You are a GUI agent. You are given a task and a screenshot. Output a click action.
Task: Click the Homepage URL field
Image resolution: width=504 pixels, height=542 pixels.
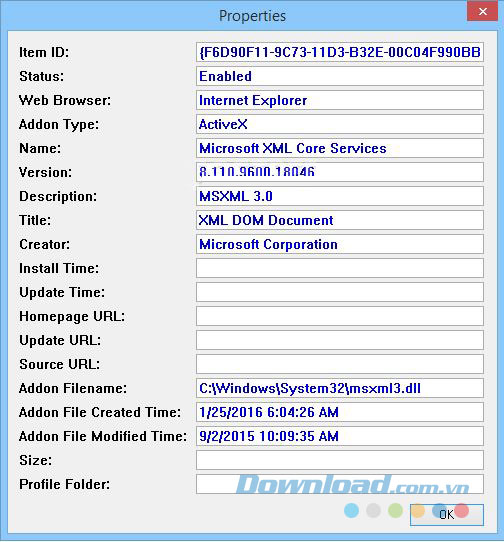(340, 316)
